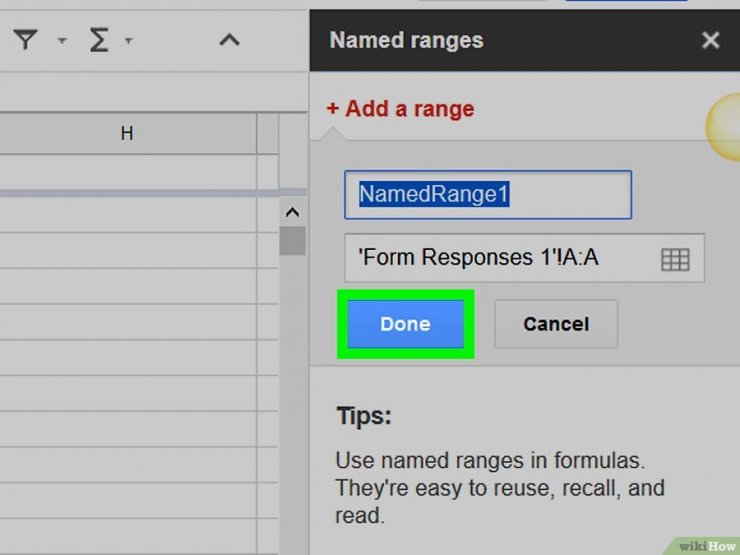Expand the Functions dropdown arrow
Viewport: 740px width, 555px height.
[128, 41]
